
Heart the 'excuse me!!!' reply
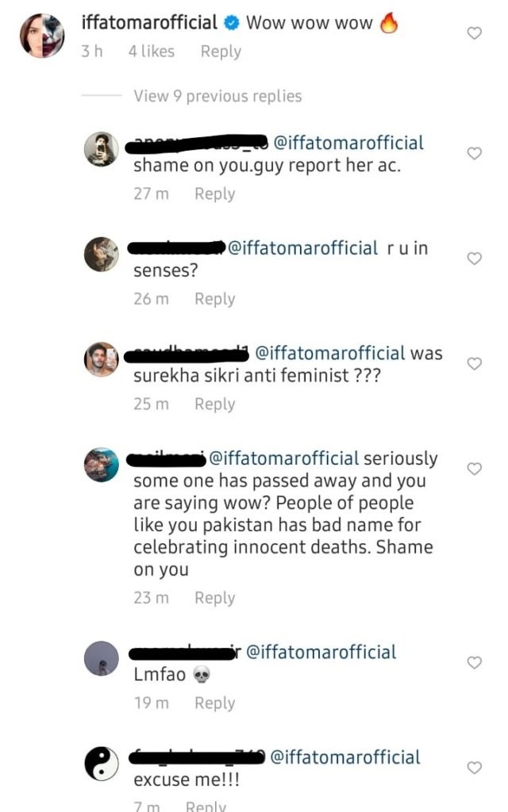click(x=475, y=768)
